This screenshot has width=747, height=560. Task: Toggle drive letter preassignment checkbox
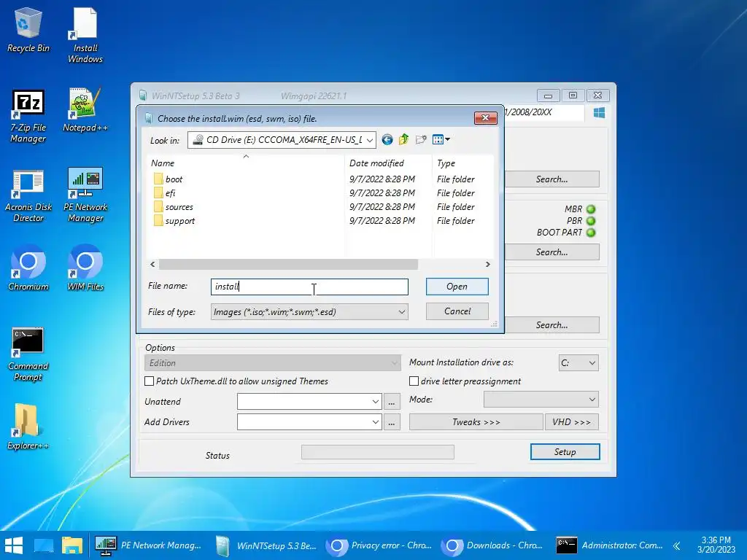(x=414, y=381)
